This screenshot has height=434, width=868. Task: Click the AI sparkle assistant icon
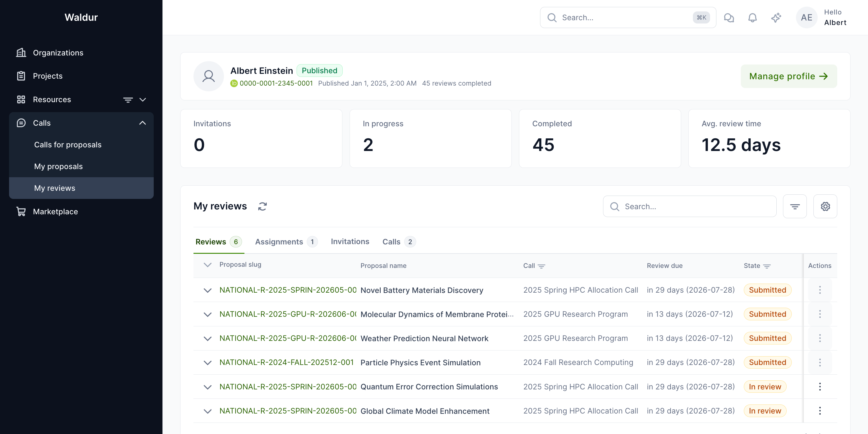776,17
